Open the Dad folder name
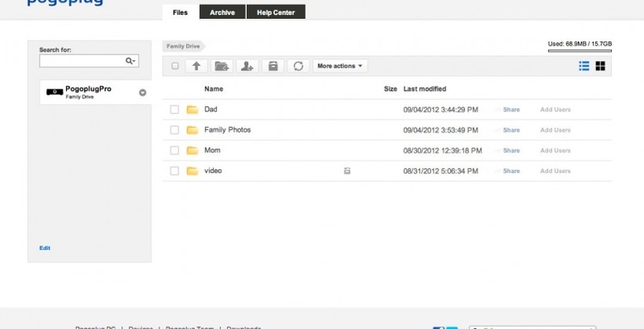The width and height of the screenshot is (644, 329). [211, 110]
